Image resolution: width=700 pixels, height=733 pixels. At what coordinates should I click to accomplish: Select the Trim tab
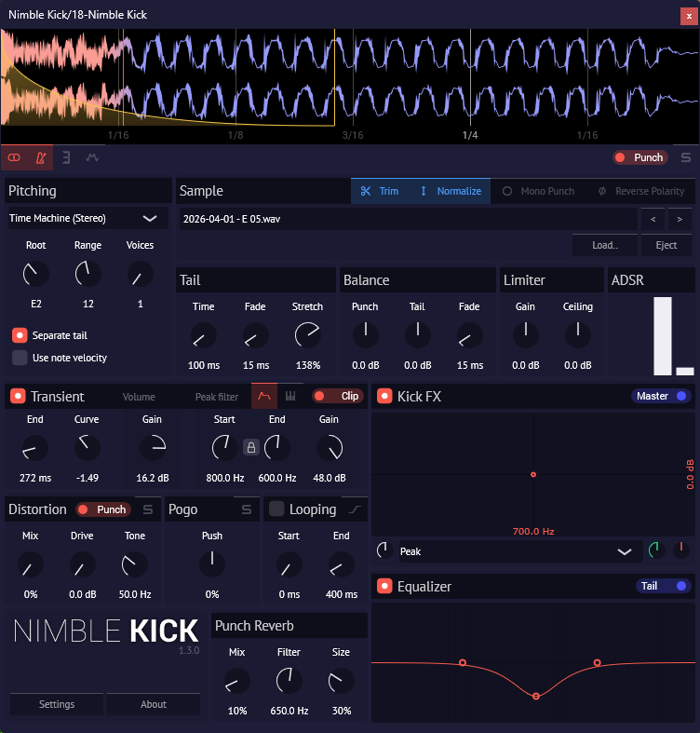380,191
